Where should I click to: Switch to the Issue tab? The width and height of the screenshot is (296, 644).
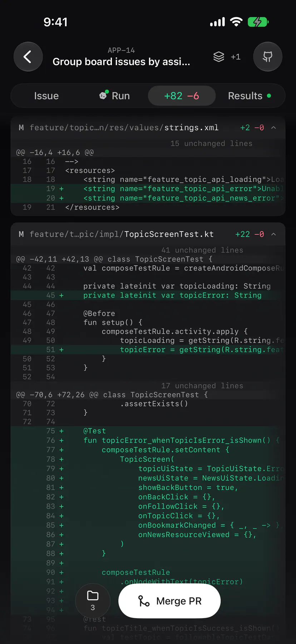tap(46, 96)
